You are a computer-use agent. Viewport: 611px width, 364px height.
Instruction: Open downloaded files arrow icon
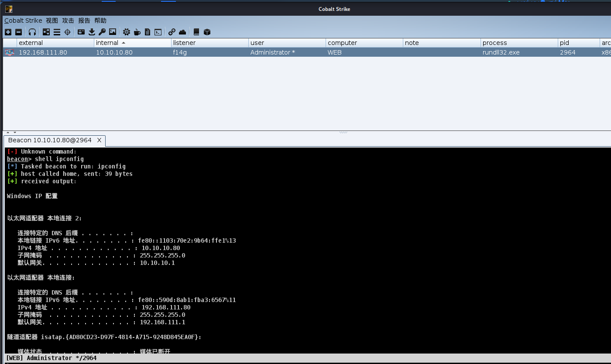pyautogui.click(x=92, y=32)
